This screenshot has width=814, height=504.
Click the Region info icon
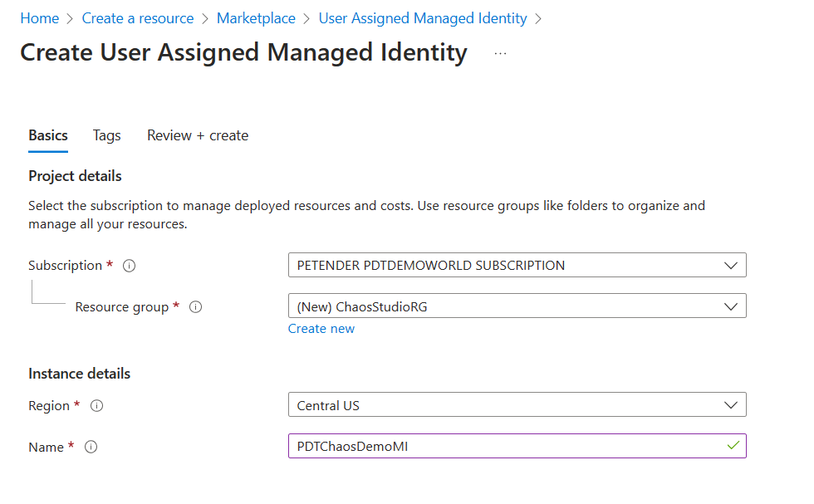click(96, 406)
